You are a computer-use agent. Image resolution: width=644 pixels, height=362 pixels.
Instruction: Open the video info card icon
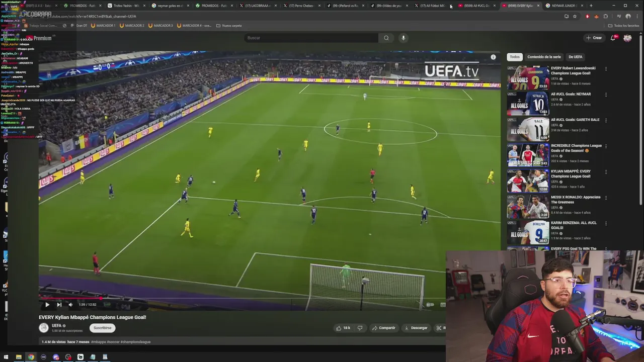493,57
